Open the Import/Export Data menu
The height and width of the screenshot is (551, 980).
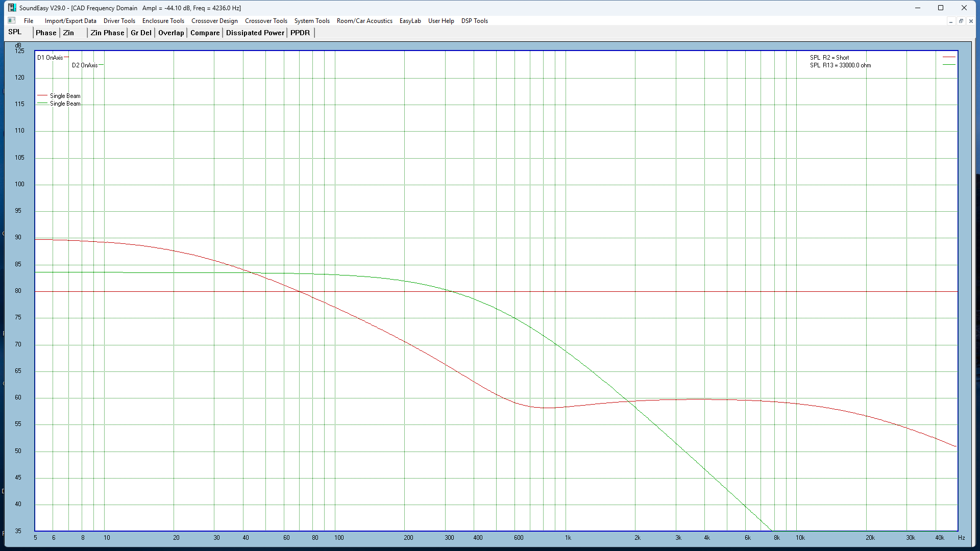70,21
